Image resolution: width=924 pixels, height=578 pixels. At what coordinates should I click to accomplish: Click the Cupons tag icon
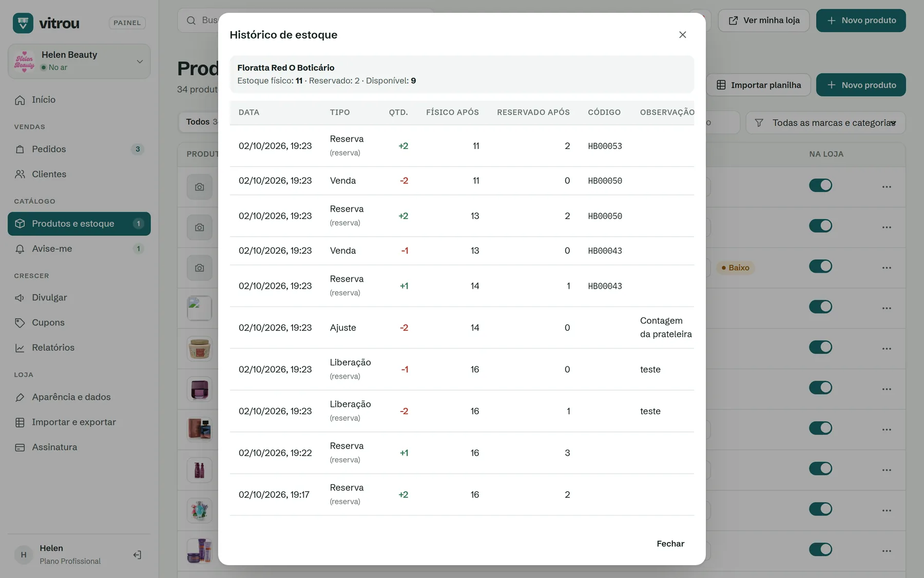pos(20,323)
